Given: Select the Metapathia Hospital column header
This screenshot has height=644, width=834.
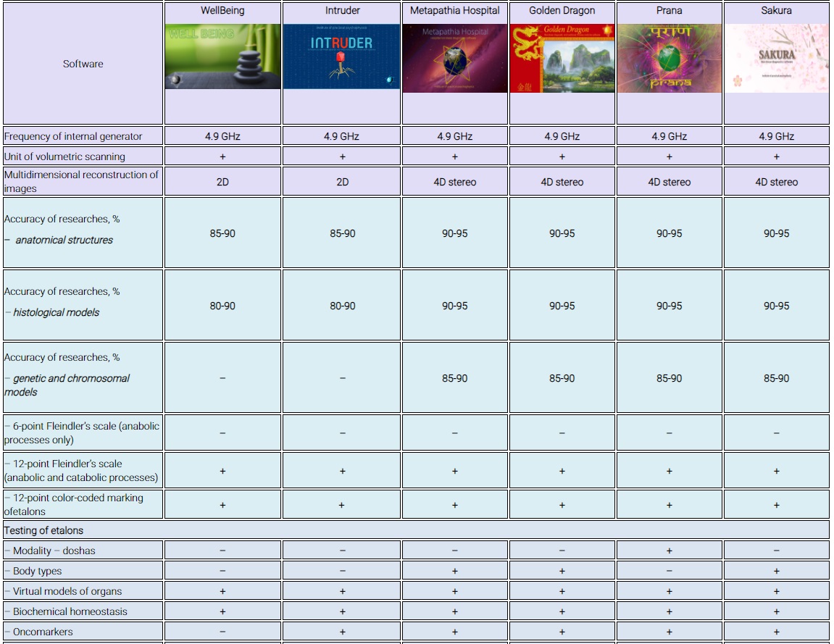Looking at the screenshot, I should pyautogui.click(x=455, y=11).
